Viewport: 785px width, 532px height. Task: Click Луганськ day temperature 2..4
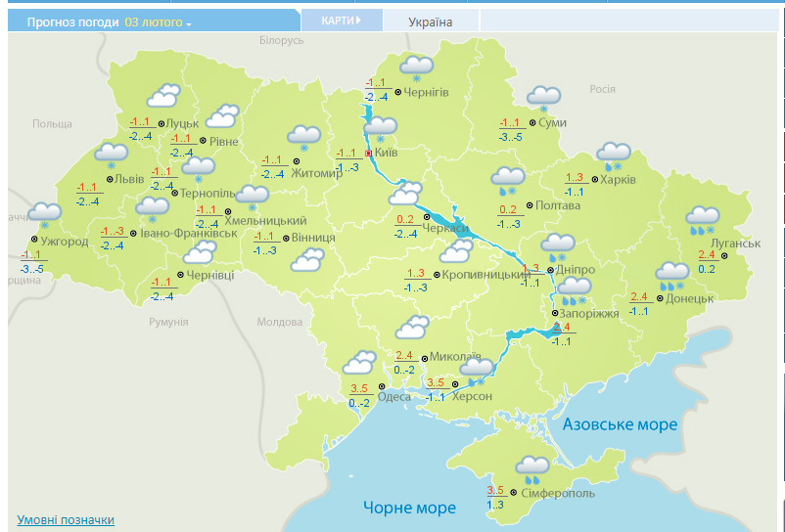tap(707, 255)
